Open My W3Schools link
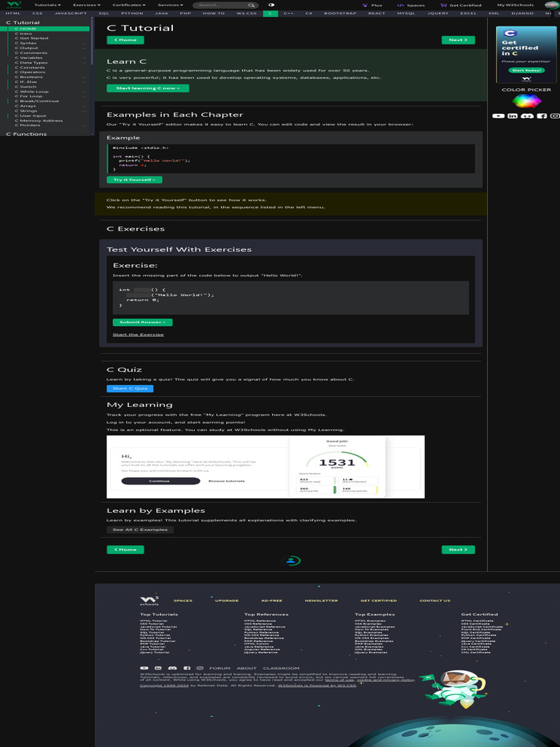The height and width of the screenshot is (747, 560). point(516,5)
